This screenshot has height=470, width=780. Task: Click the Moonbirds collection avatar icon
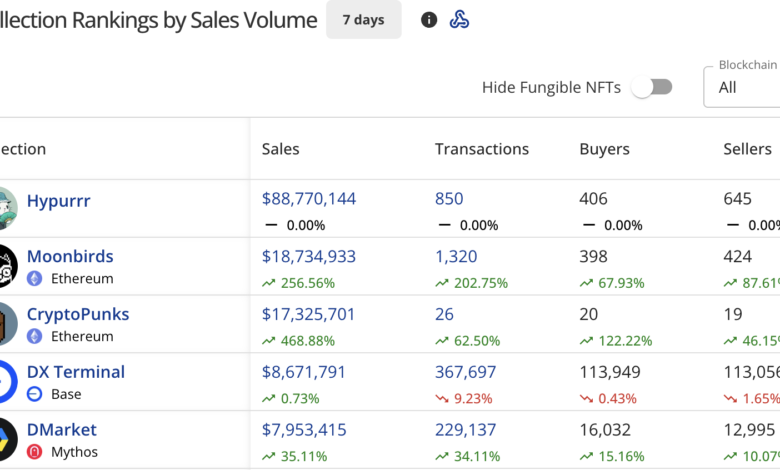[6, 266]
